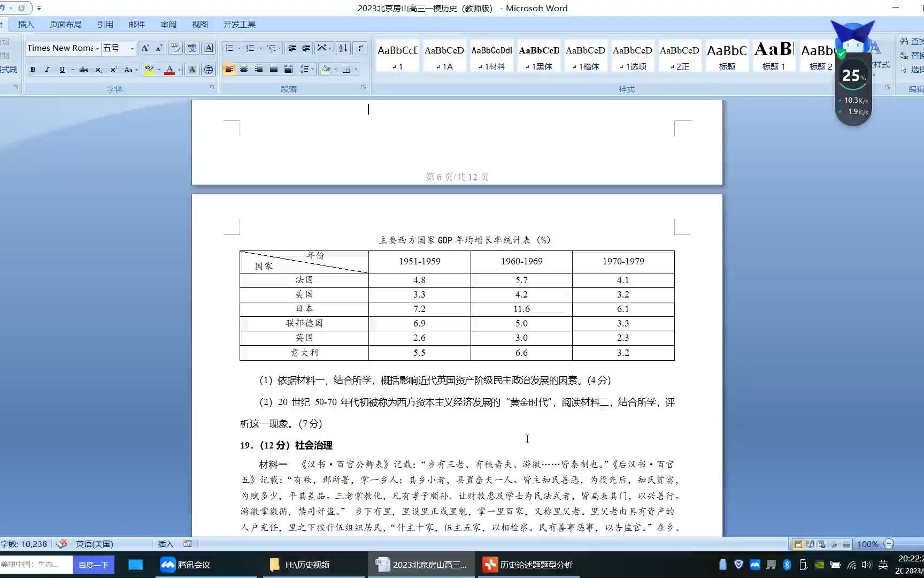
Task: Click the proofing errors status icon
Action: tap(61, 544)
